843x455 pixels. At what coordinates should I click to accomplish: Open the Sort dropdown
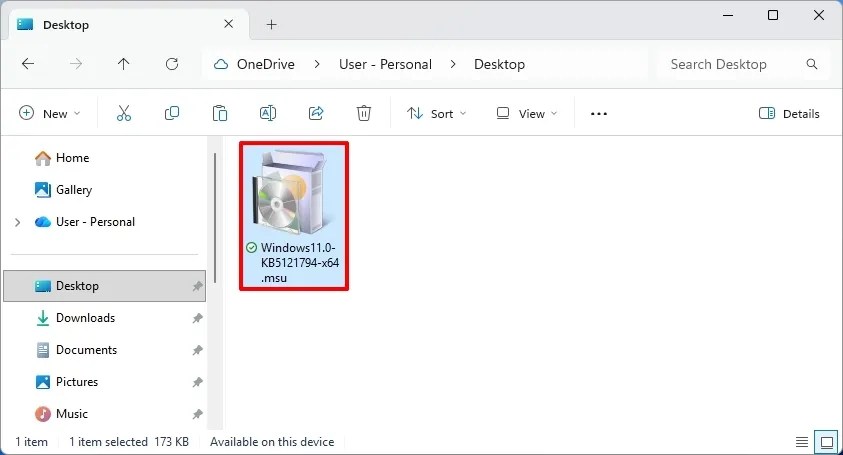point(436,113)
